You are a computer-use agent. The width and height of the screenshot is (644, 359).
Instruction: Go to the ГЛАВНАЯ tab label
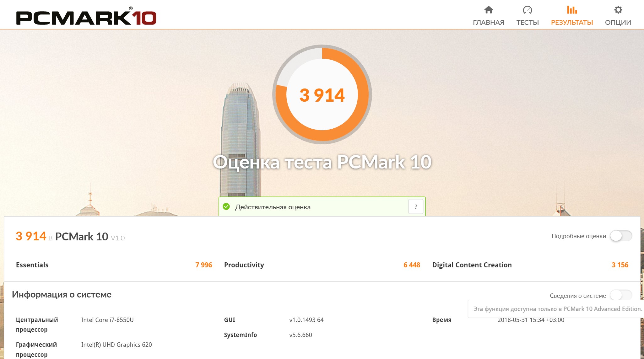pyautogui.click(x=489, y=23)
